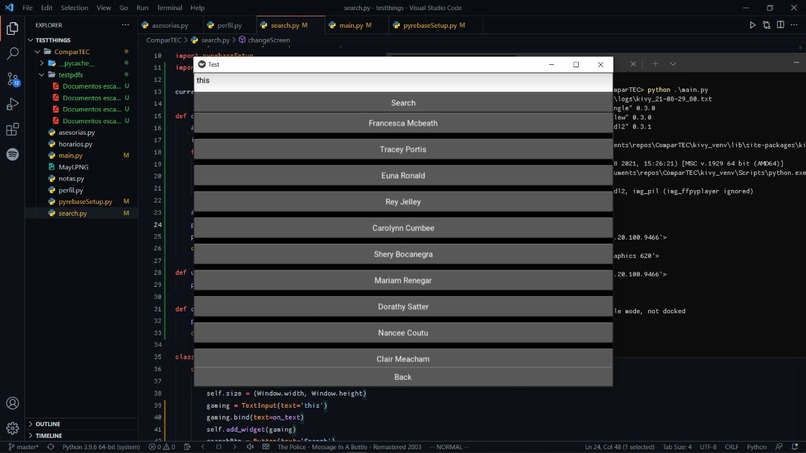Open changes with the compare icon
806x453 pixels.
766,25
